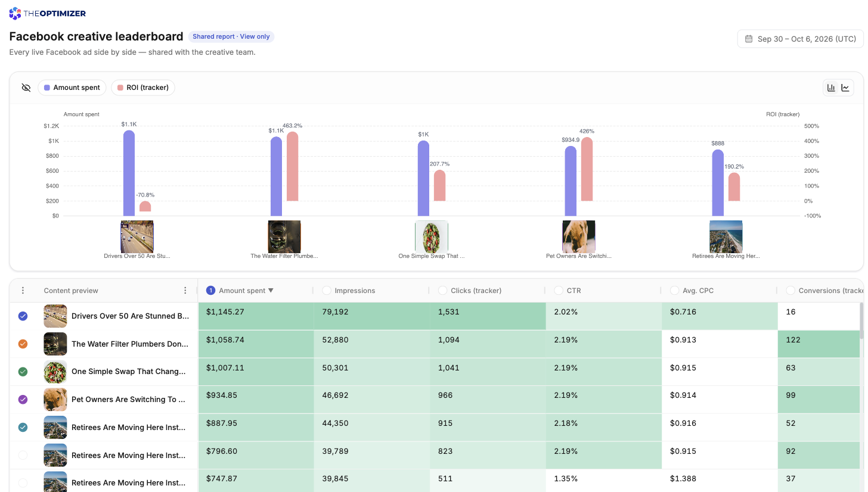Uncheck the Retirees row with $887.95 spent
The height and width of the screenshot is (492, 868).
coord(23,427)
